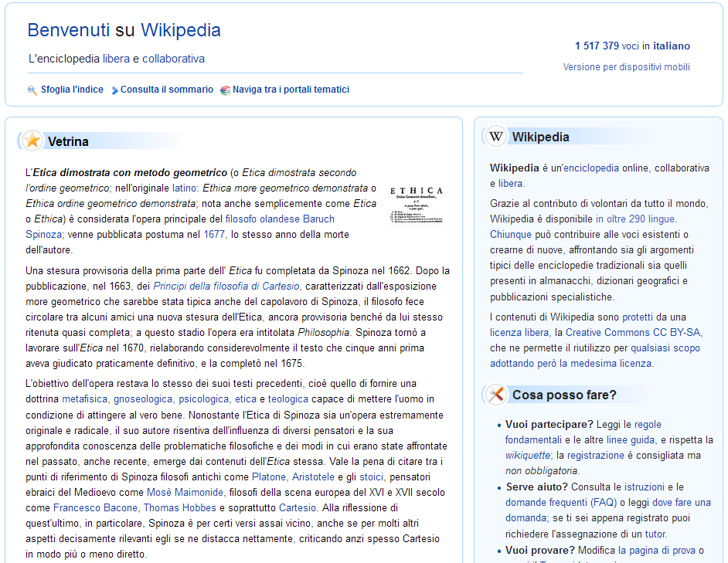This screenshot has height=563, width=728.
Task: Open the licenza libera link
Action: point(519,332)
